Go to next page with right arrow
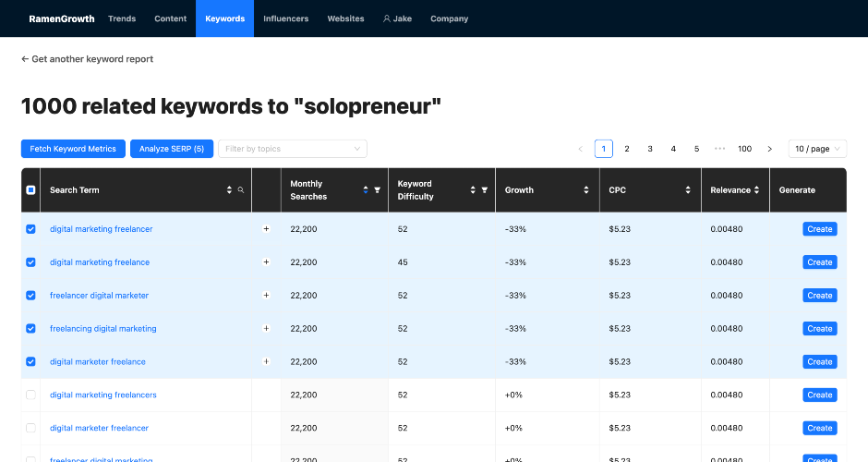Image resolution: width=868 pixels, height=462 pixels. tap(769, 149)
